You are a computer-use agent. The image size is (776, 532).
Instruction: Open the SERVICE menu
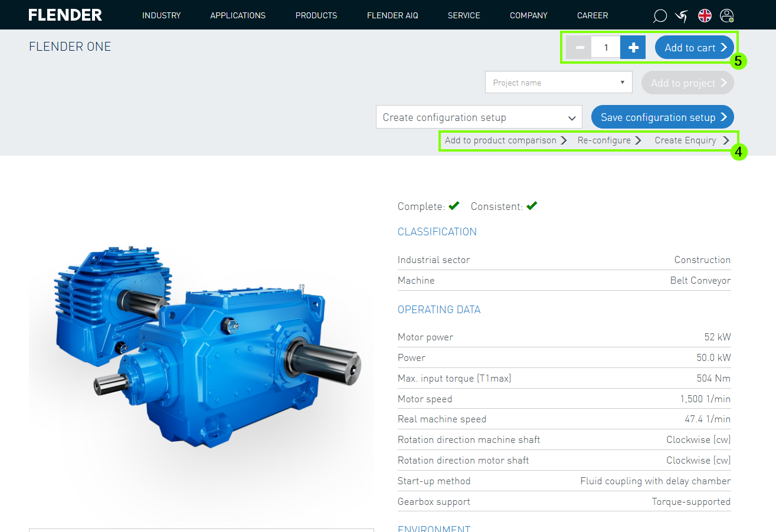click(464, 15)
